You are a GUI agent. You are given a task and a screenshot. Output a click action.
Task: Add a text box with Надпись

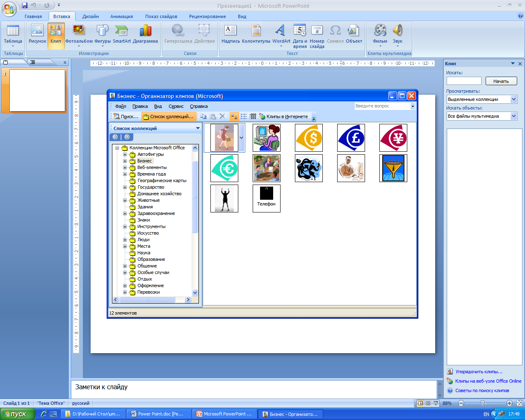pyautogui.click(x=231, y=36)
